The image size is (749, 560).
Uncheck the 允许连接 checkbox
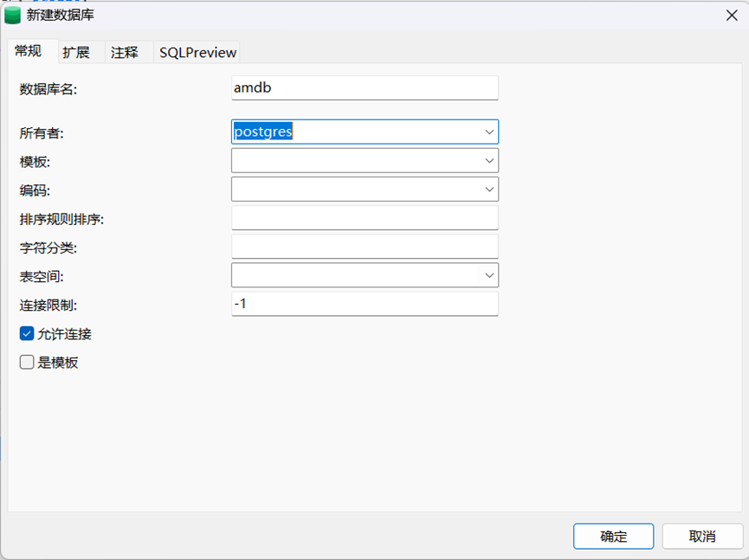click(x=27, y=333)
